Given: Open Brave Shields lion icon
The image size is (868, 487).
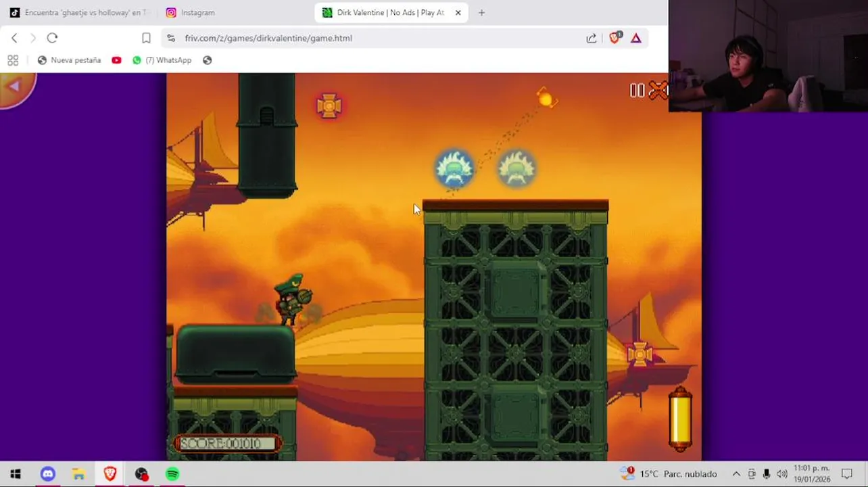Looking at the screenshot, I should pyautogui.click(x=614, y=38).
